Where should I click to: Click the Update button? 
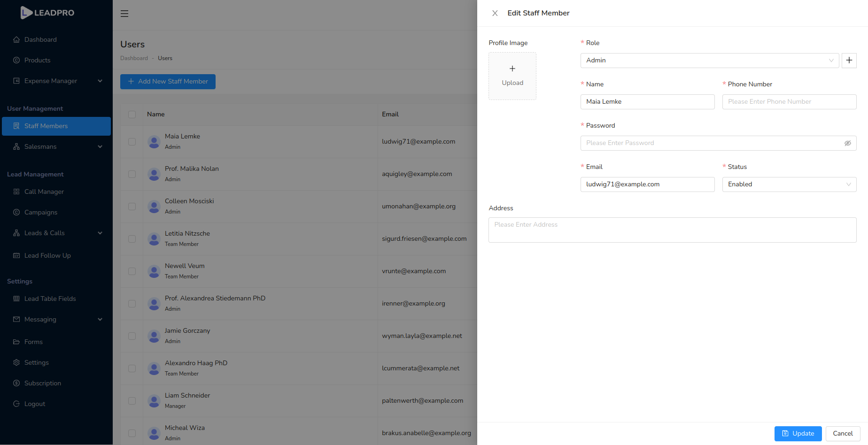pyautogui.click(x=798, y=433)
